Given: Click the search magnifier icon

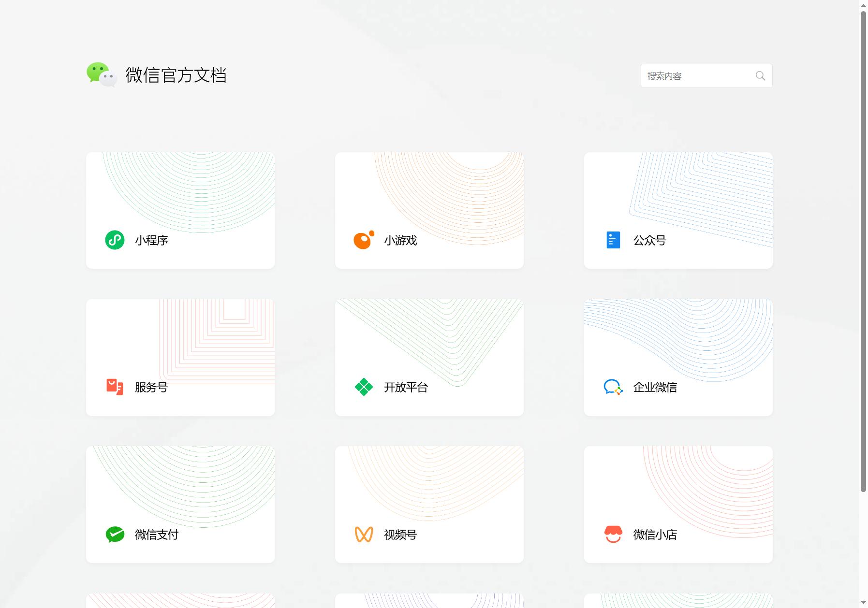Looking at the screenshot, I should (x=760, y=76).
